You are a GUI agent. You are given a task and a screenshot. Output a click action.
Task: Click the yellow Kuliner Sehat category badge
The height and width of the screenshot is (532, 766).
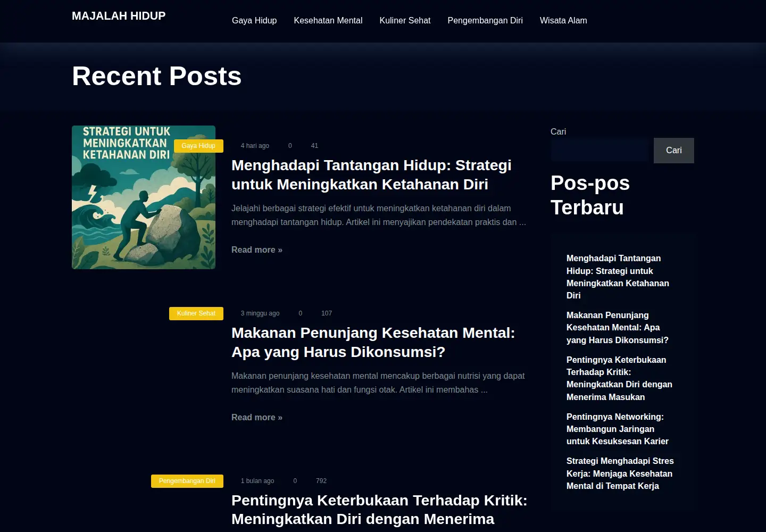tap(196, 313)
